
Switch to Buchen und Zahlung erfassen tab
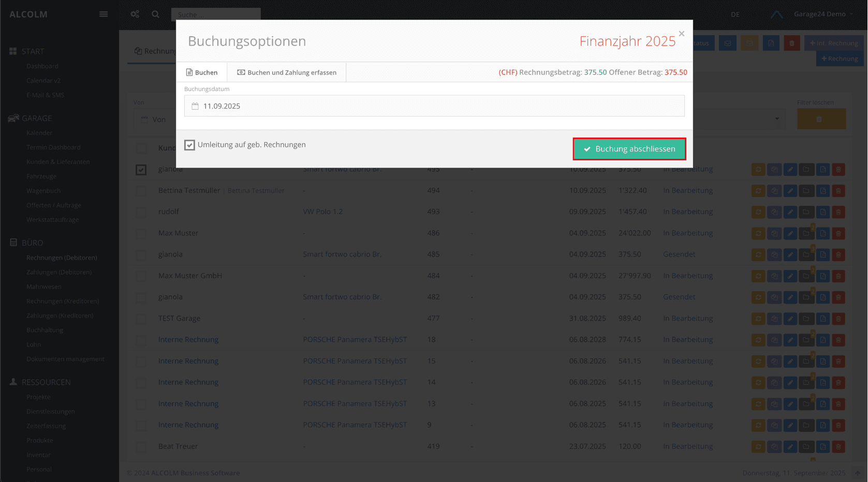[x=287, y=72]
